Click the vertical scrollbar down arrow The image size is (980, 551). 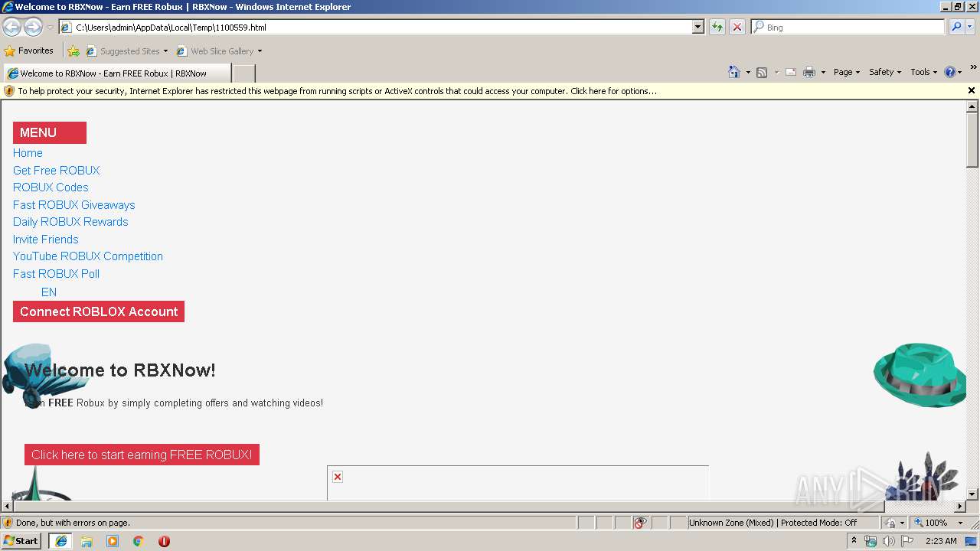coord(972,494)
